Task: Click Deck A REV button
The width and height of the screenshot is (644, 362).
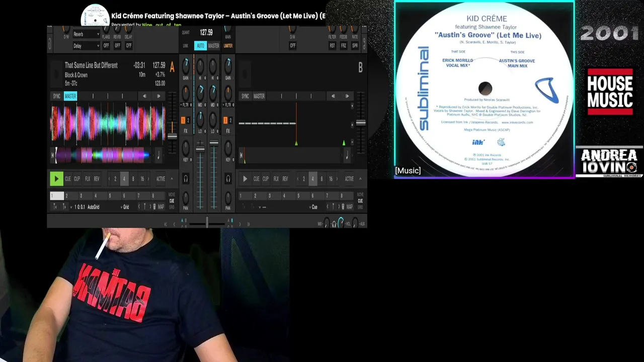Action: 97,179
